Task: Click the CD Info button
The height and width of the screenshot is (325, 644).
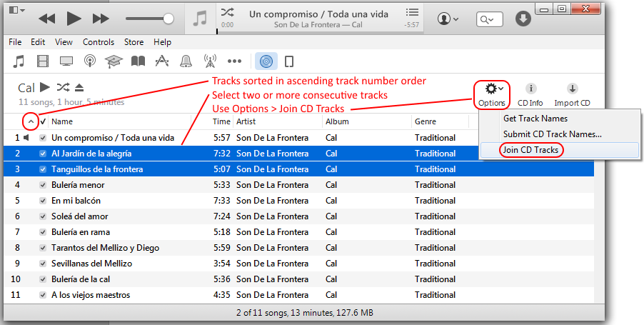Action: 530,95
